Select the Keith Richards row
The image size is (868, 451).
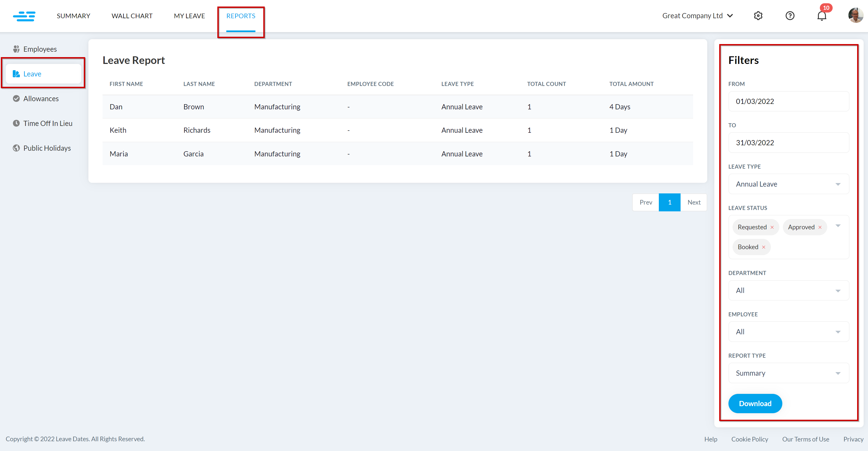398,130
